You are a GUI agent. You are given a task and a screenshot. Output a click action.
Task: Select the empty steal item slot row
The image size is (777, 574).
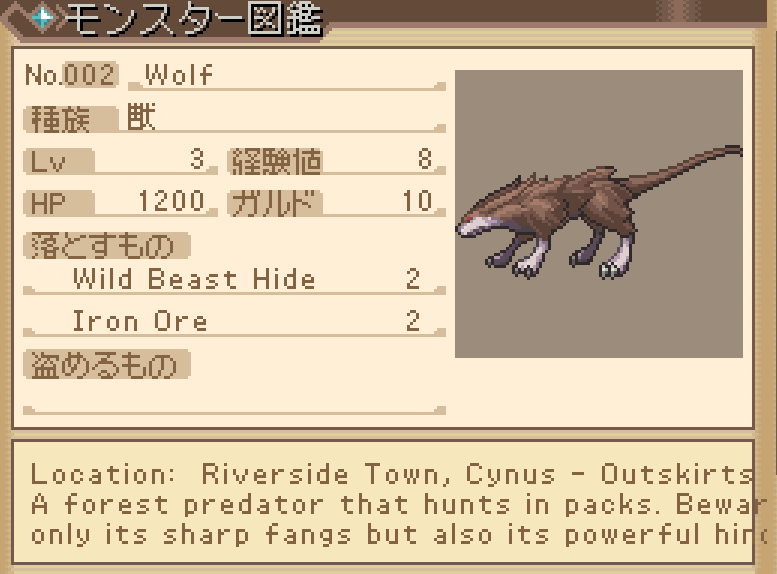(234, 399)
